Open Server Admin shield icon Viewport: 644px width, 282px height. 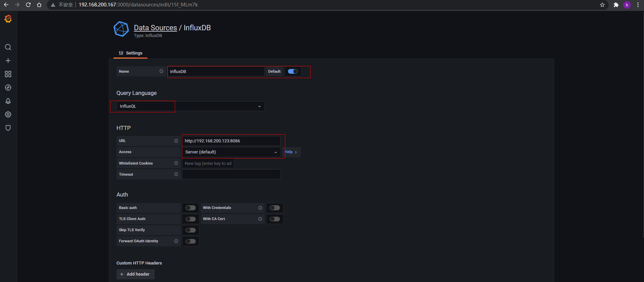click(x=8, y=128)
